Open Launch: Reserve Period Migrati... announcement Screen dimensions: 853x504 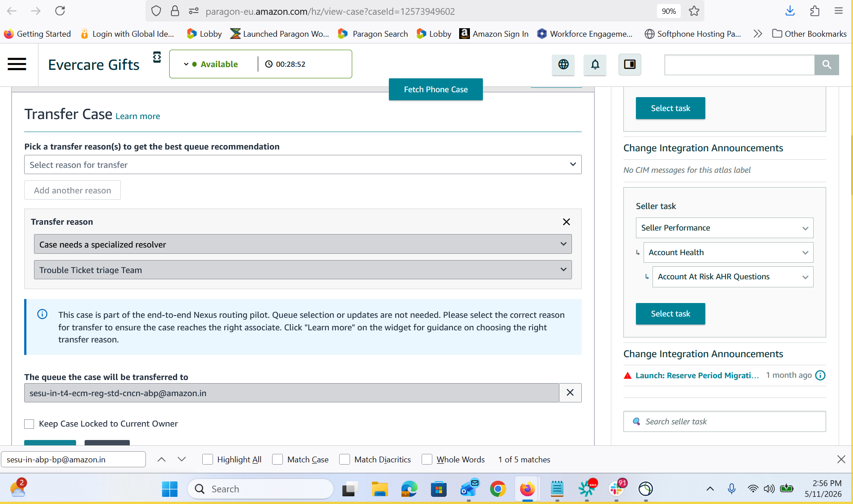tap(697, 376)
